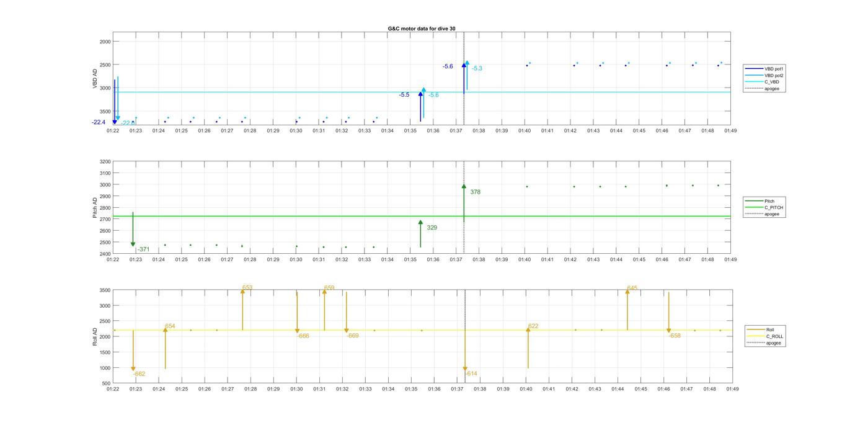
Task: Click the "01:37" tick under the VBD plot
Action: (456, 131)
